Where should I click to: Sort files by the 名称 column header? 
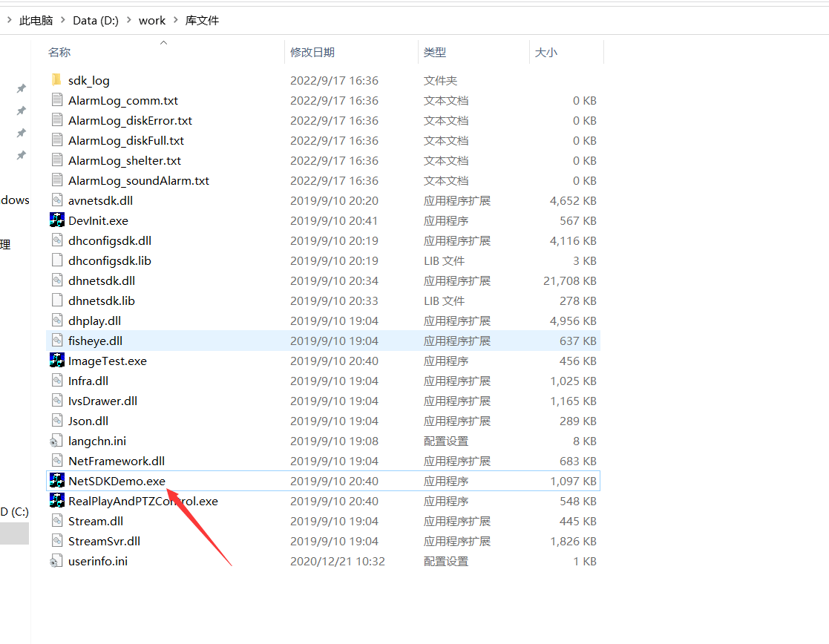click(x=59, y=53)
